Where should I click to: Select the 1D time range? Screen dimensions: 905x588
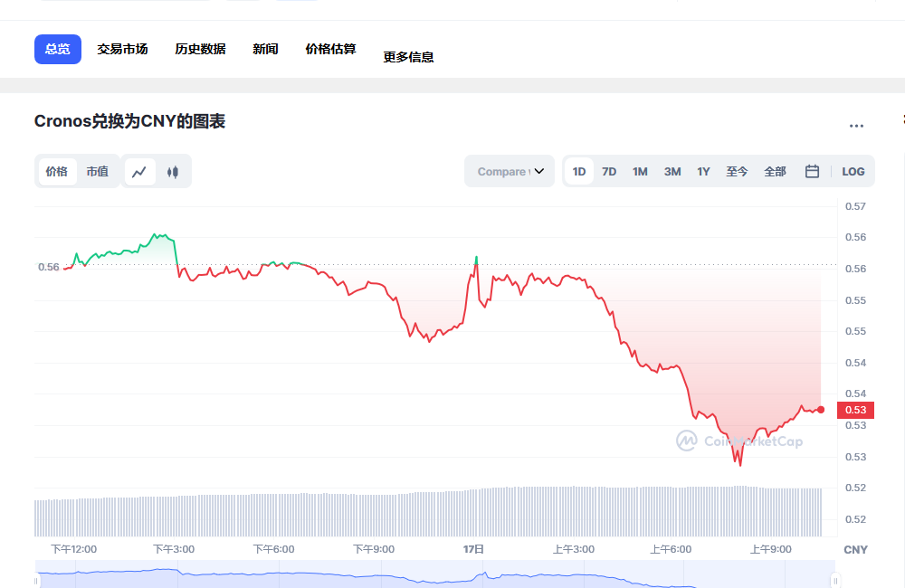(579, 171)
